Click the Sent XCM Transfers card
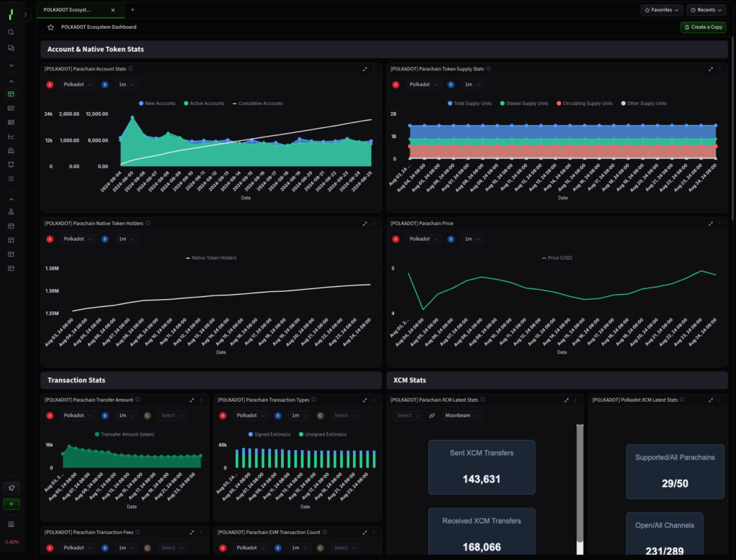 tap(482, 467)
